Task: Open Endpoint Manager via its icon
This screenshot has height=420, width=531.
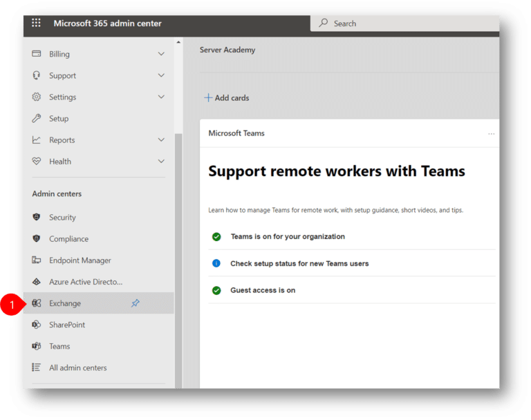Action: point(37,260)
